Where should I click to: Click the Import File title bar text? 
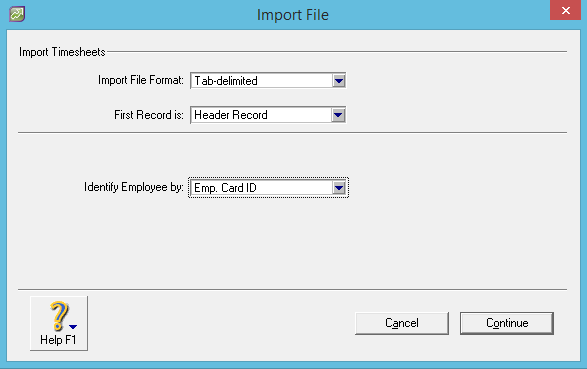click(x=293, y=15)
